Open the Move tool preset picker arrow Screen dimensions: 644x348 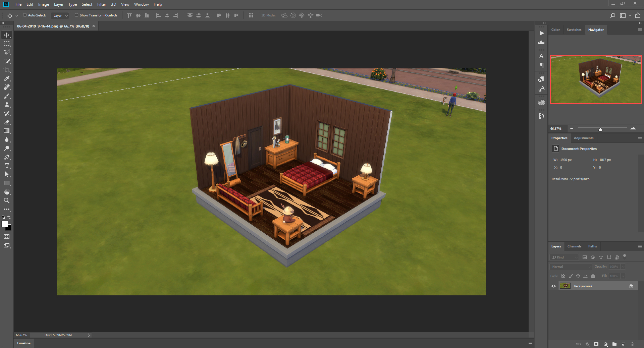pyautogui.click(x=17, y=16)
